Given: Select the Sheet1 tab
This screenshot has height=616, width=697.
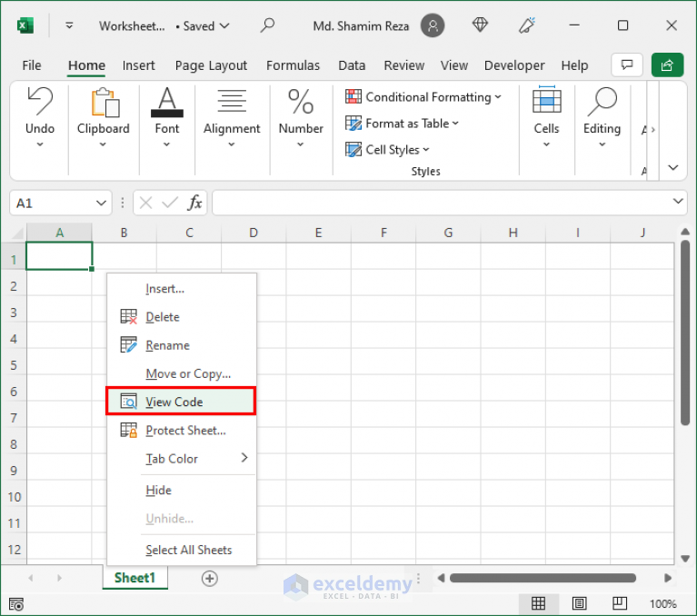Looking at the screenshot, I should 134,577.
